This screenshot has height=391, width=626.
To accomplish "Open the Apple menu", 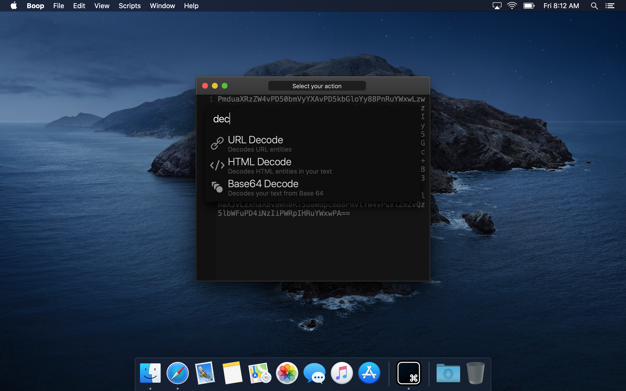I will tap(14, 6).
